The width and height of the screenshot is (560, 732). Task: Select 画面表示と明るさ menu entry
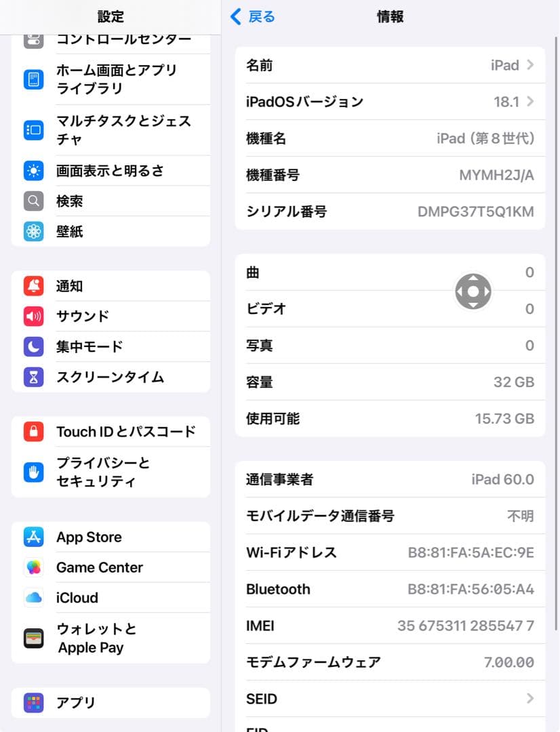pyautogui.click(x=111, y=171)
